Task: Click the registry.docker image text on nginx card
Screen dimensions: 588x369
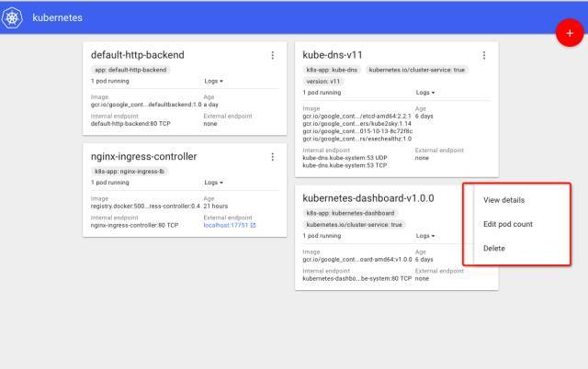Action: [x=145, y=206]
